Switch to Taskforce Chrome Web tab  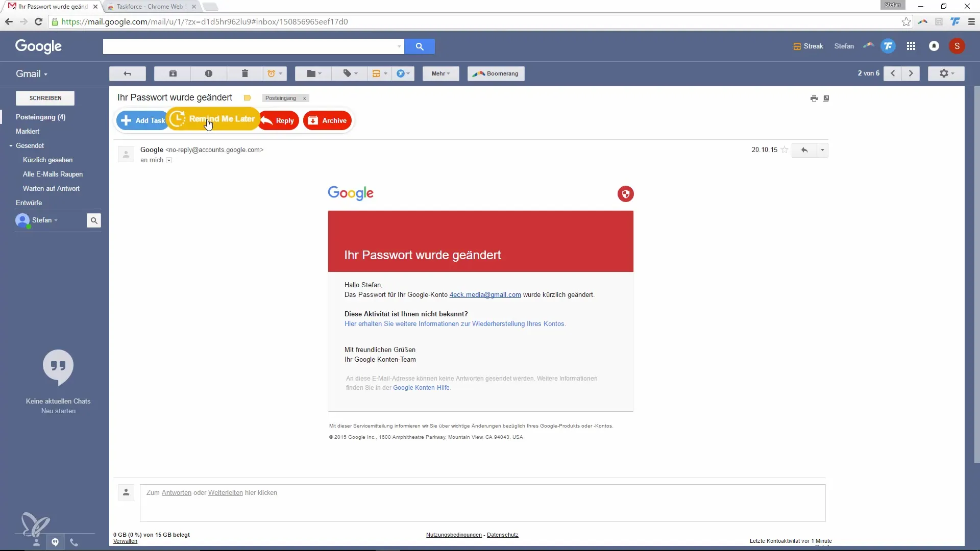coord(150,7)
